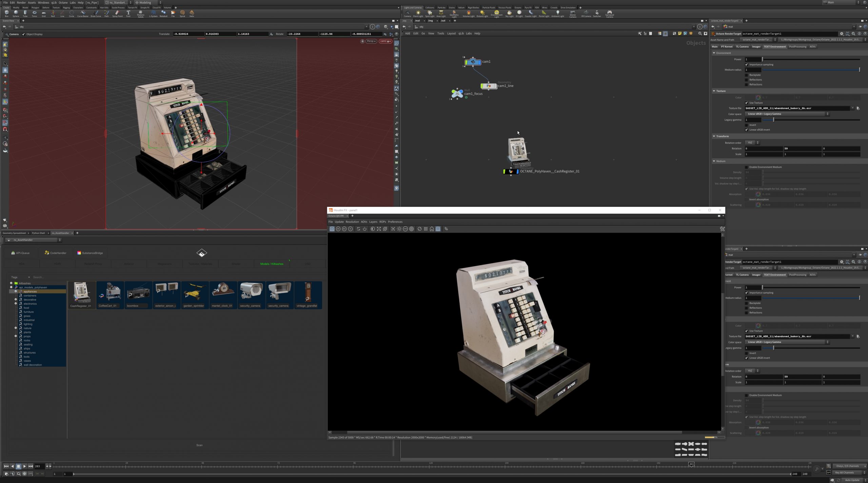868x483 pixels.
Task: Collapse the Transform section
Action: click(x=714, y=136)
